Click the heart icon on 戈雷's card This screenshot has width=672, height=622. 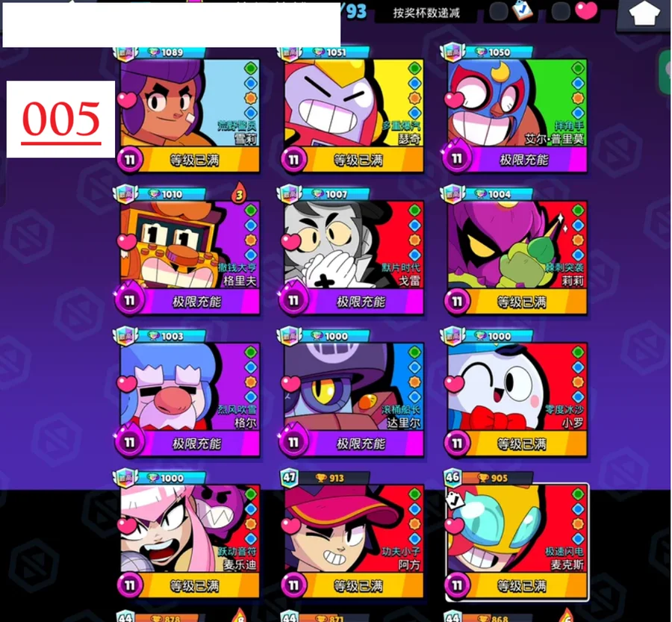click(x=290, y=242)
